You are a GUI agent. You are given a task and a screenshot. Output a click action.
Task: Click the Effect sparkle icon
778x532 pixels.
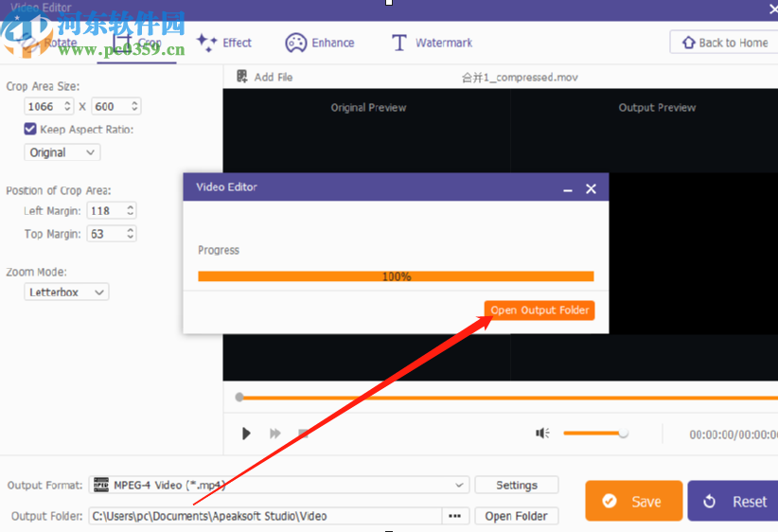(206, 43)
